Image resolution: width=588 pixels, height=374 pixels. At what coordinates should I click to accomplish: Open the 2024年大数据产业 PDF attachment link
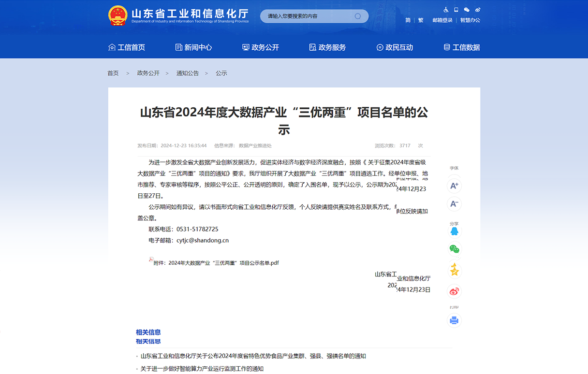[216, 263]
